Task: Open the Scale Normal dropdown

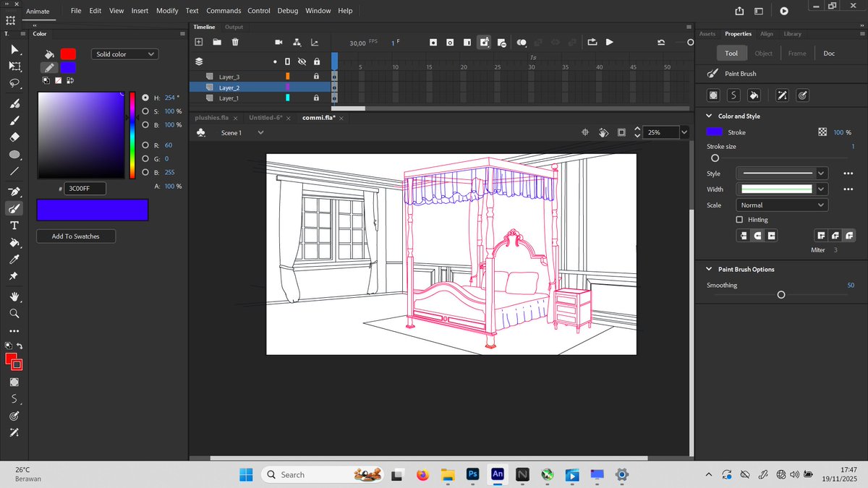Action: 781,205
